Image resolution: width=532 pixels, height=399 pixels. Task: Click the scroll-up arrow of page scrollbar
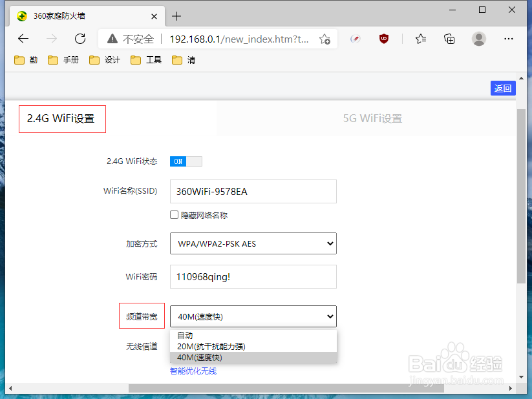(x=521, y=78)
